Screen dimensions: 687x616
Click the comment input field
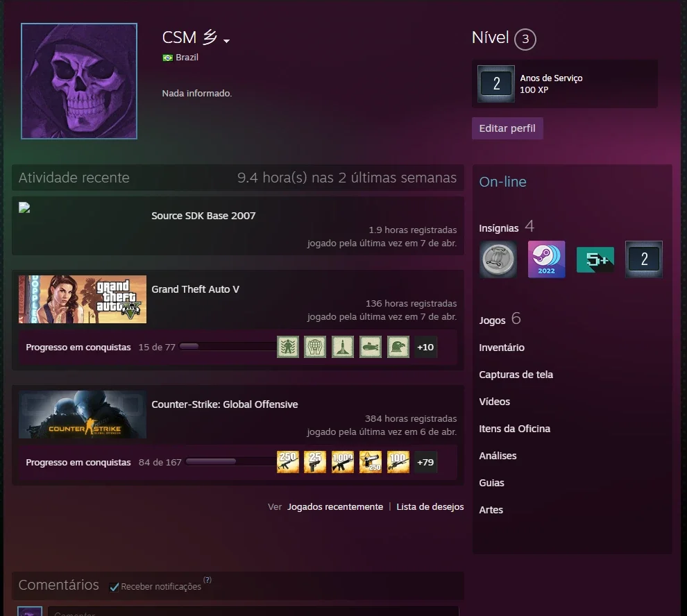point(253,611)
